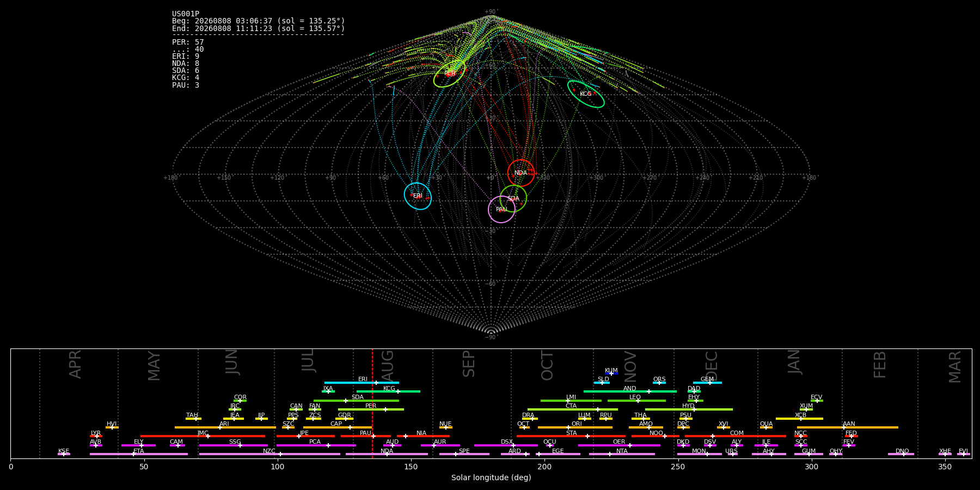The width and height of the screenshot is (980, 490).
Task: Select the red STA shower bar
Action: [x=571, y=436]
